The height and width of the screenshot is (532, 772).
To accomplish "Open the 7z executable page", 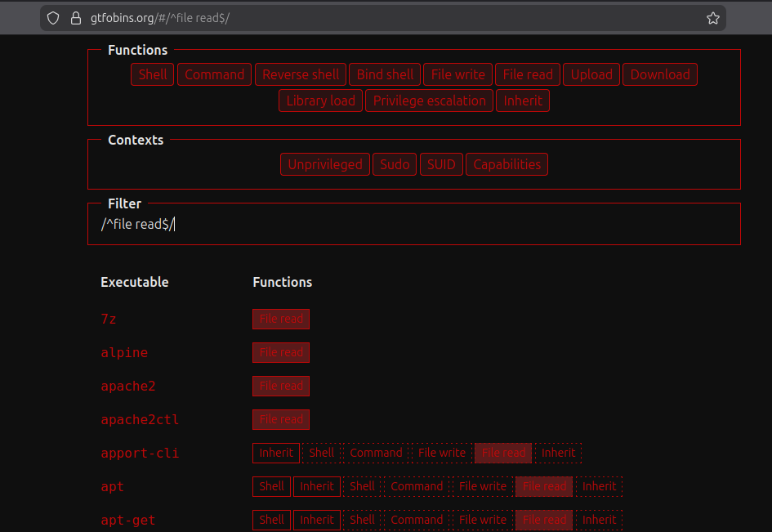I will pos(109,320).
